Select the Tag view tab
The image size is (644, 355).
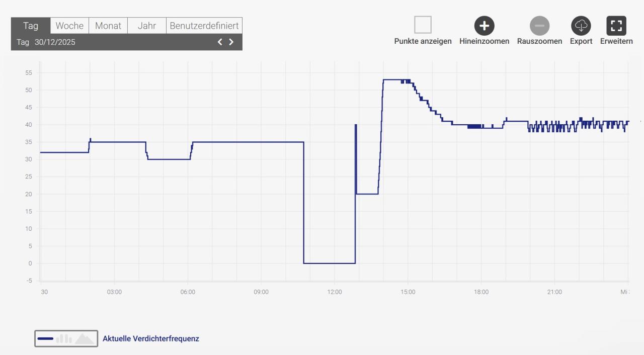pos(31,26)
